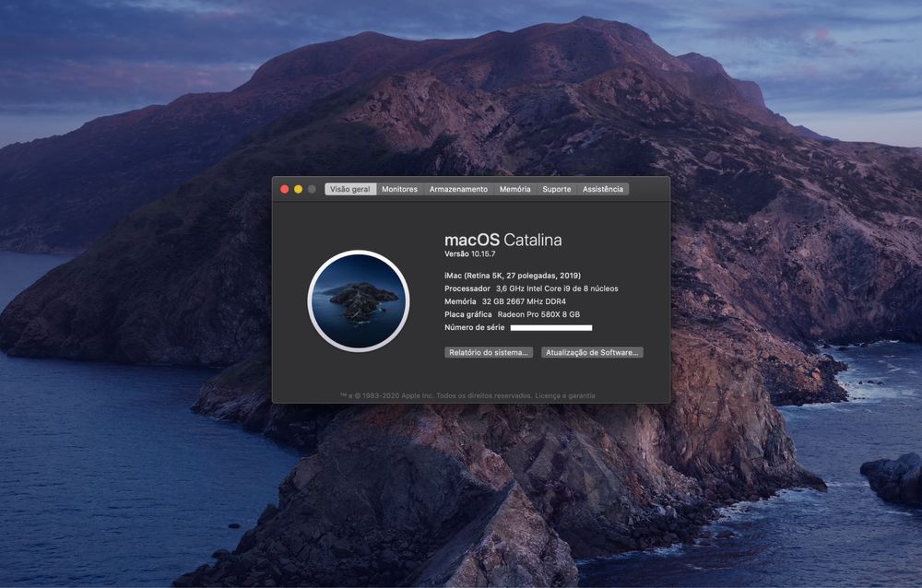Screen dimensions: 922x588
Task: Click the Placa gráfica label
Action: click(468, 314)
